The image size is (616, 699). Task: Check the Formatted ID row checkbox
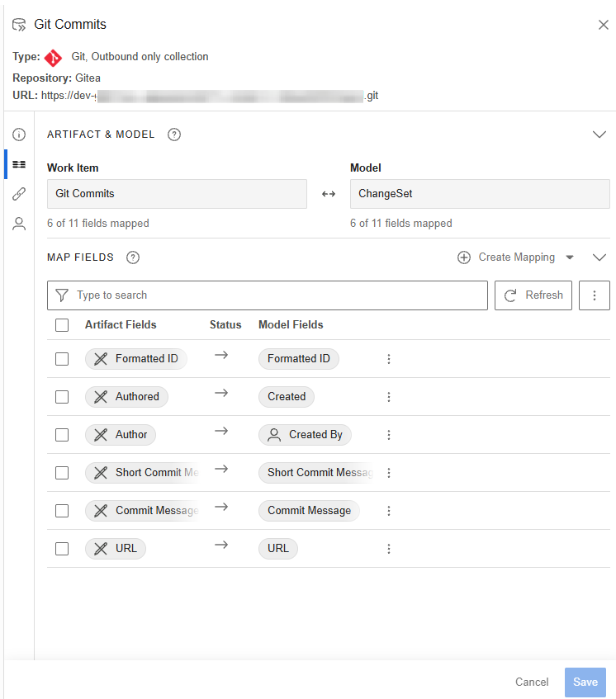(x=62, y=359)
